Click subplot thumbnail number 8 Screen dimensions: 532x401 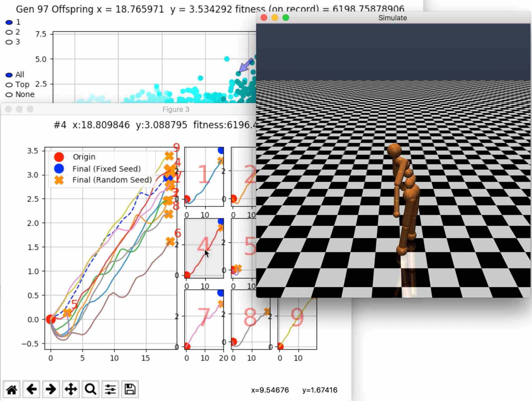(x=250, y=319)
